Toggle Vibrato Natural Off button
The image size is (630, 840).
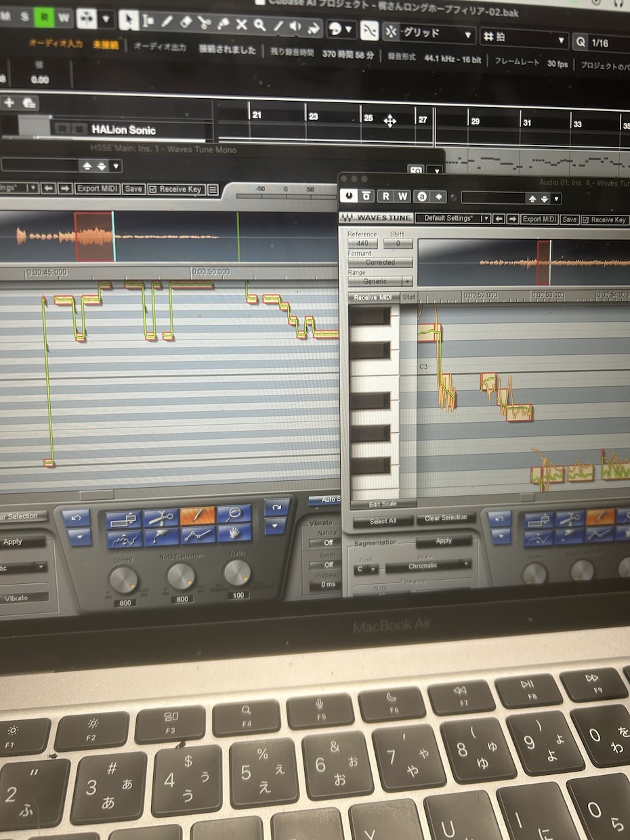coord(328,542)
